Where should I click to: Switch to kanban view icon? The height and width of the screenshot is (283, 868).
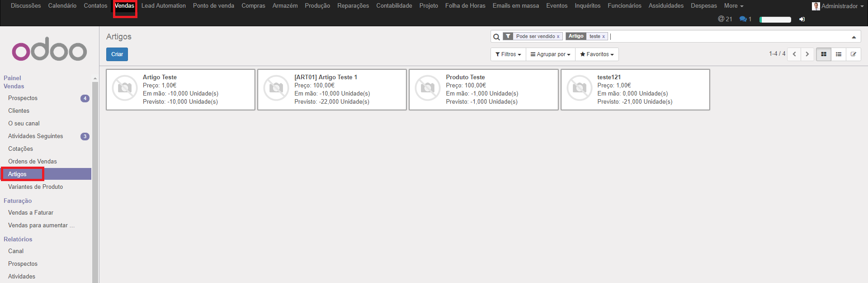[x=823, y=54]
